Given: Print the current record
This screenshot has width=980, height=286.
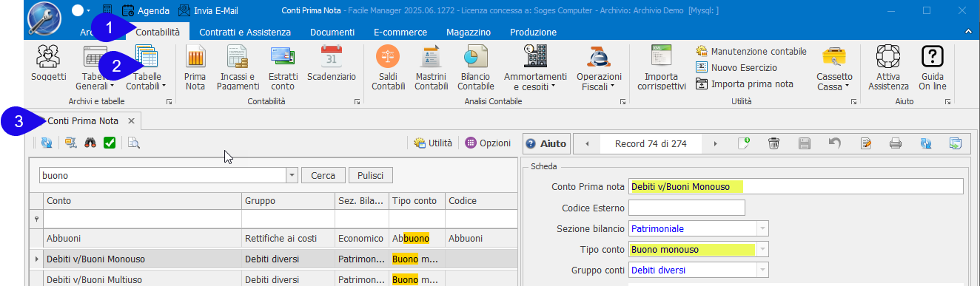Looking at the screenshot, I should pos(896,143).
